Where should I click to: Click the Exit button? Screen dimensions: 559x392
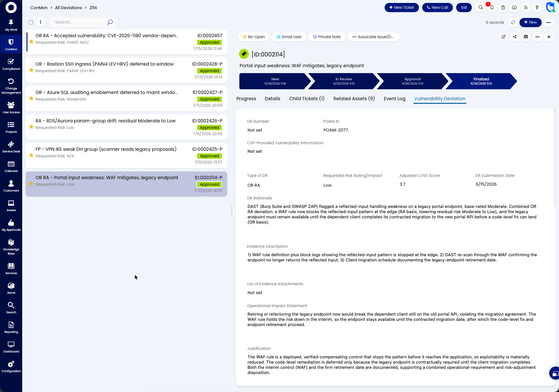(464, 8)
